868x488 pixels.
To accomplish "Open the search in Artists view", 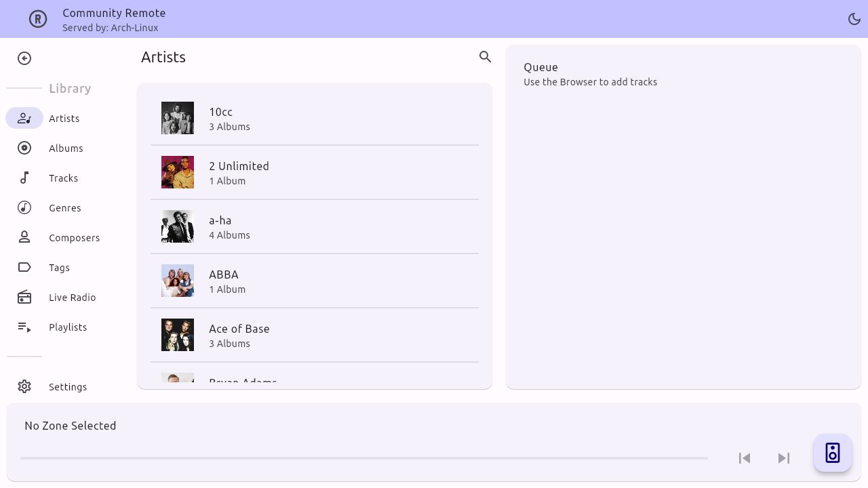I will pyautogui.click(x=485, y=57).
